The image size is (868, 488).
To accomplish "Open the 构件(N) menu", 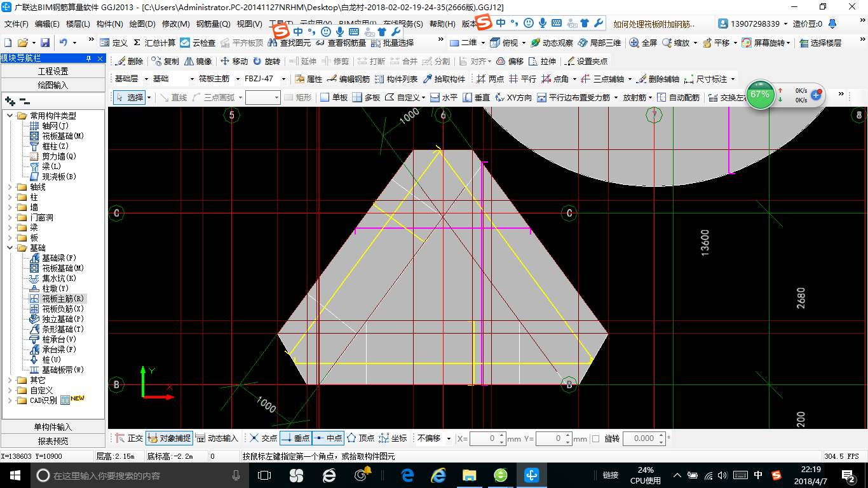I will (x=110, y=24).
